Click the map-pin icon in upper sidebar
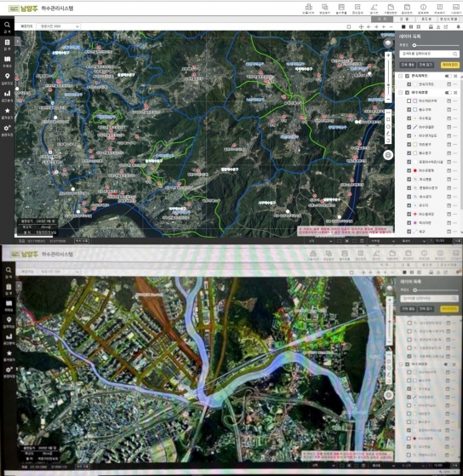Screen dimensions: 463x476 8,78
